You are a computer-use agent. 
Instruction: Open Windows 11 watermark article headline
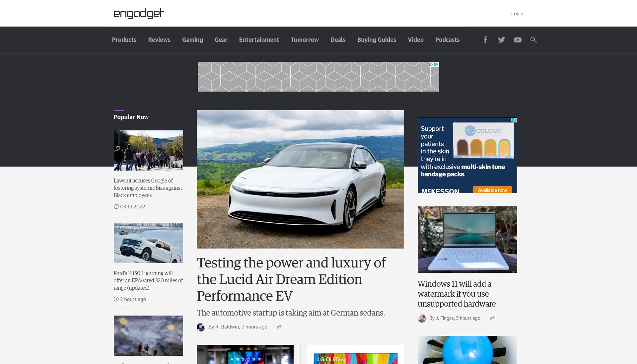point(457,294)
